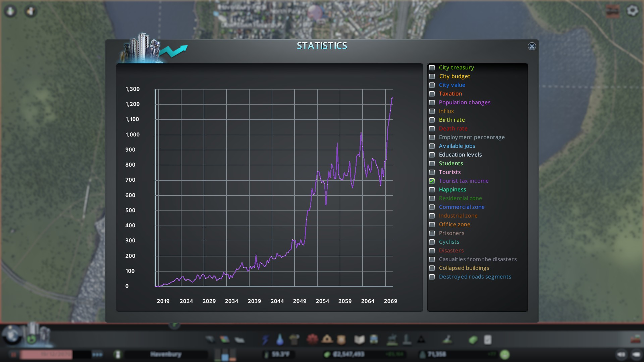The width and height of the screenshot is (644, 362).
Task: Open the City policies document icon
Action: 488,340
